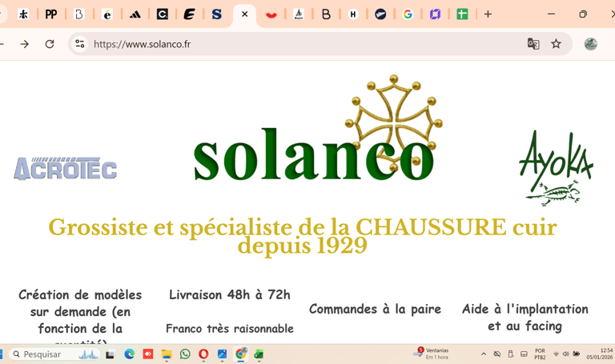
Task: Click the 'Grossiste et spécialiste' heading
Action: point(303,236)
